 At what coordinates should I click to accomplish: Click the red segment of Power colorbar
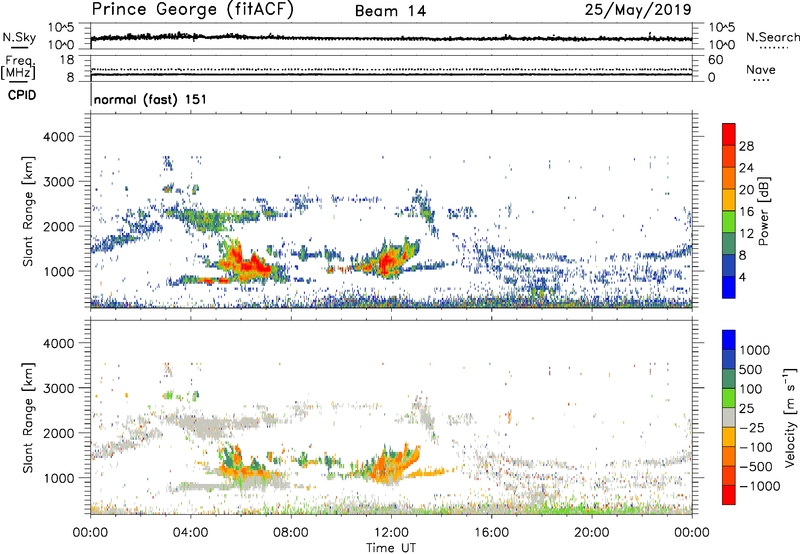tap(729, 134)
